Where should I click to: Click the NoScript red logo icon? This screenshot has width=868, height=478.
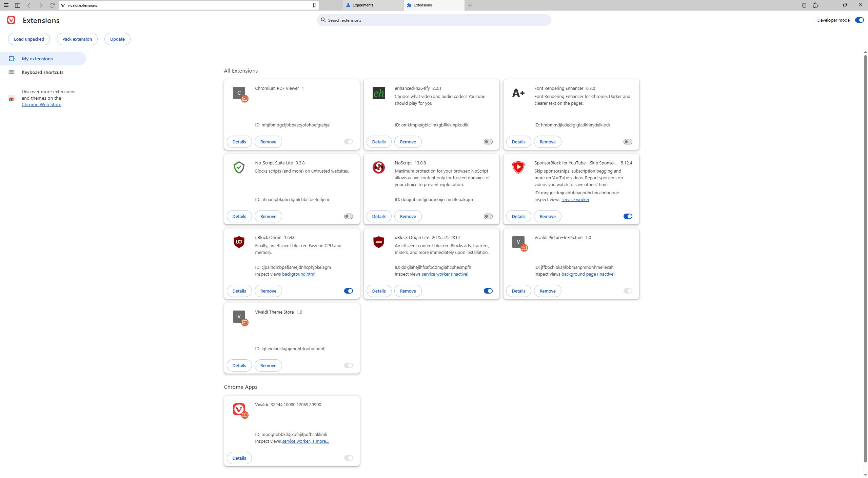point(379,167)
